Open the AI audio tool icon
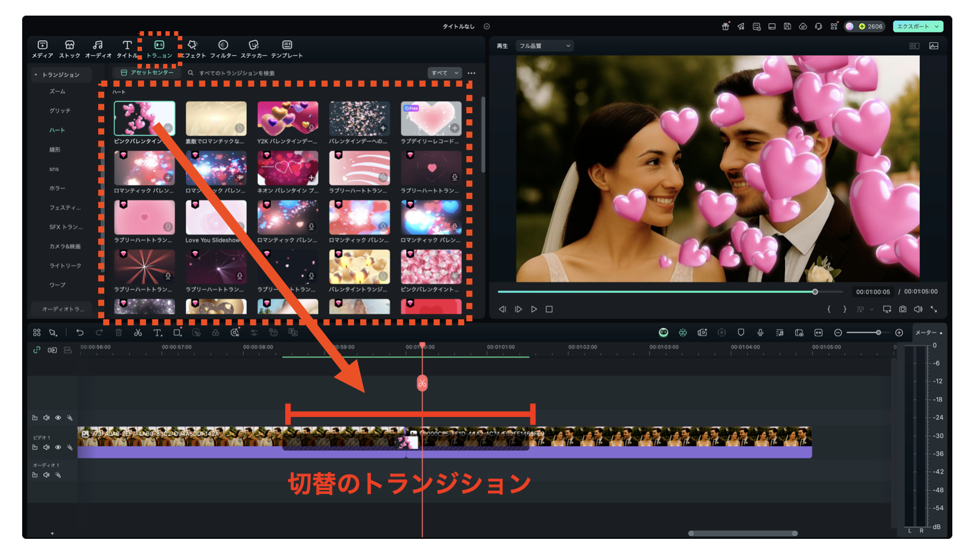This screenshot has width=977, height=560. coord(235,333)
